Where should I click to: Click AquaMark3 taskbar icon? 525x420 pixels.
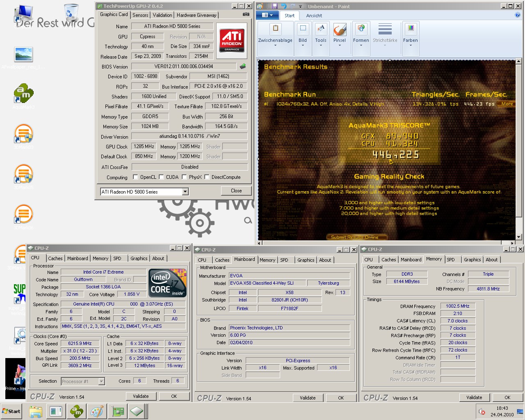tap(77, 411)
